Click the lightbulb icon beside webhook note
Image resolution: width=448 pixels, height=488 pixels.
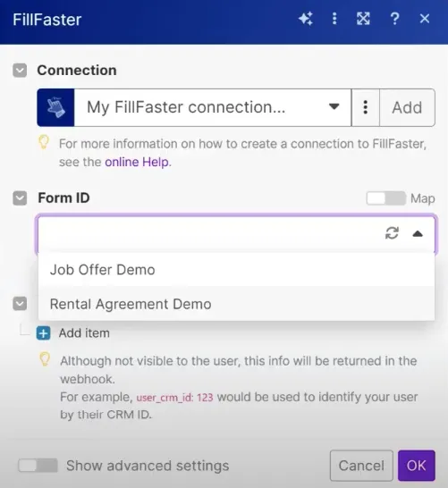pyautogui.click(x=45, y=359)
